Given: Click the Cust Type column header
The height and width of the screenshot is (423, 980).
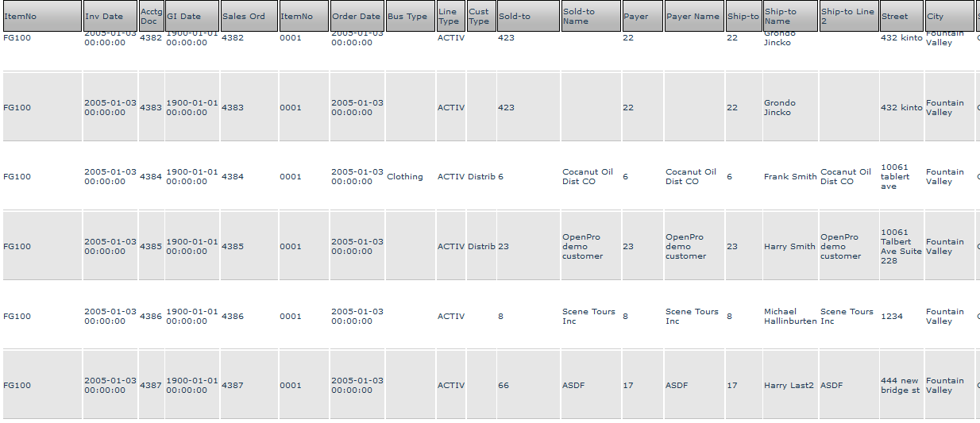Looking at the screenshot, I should tap(481, 17).
